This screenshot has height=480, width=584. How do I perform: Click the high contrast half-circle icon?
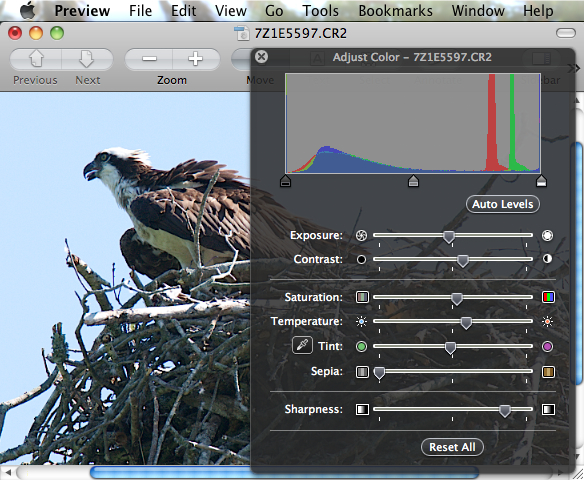coord(547,259)
